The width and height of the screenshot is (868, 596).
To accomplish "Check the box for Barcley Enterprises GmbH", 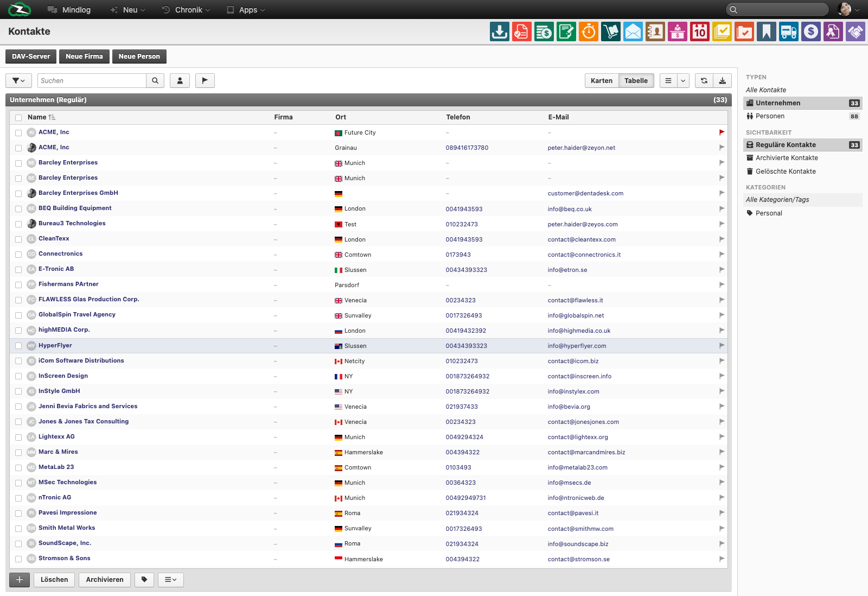I will point(18,193).
